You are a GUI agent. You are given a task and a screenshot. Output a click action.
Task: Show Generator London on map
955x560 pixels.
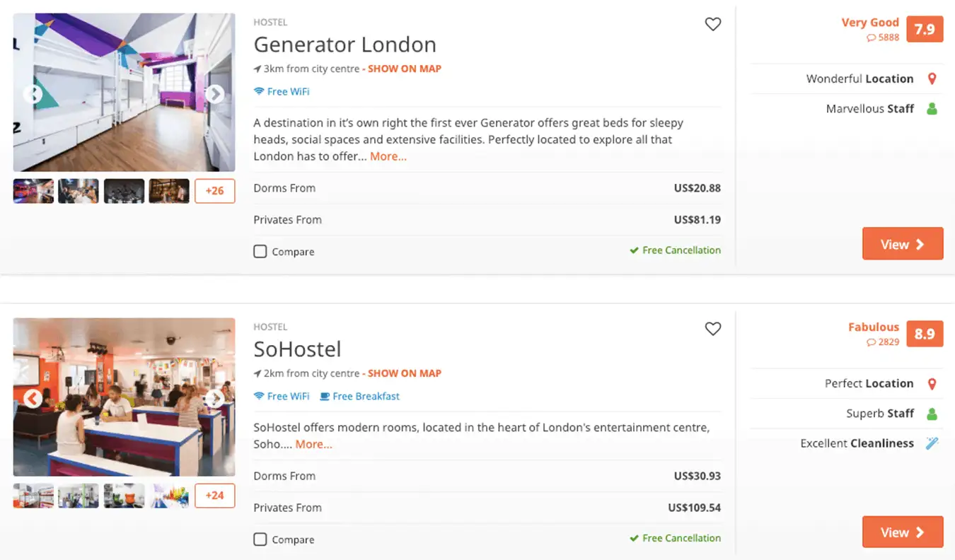point(404,69)
